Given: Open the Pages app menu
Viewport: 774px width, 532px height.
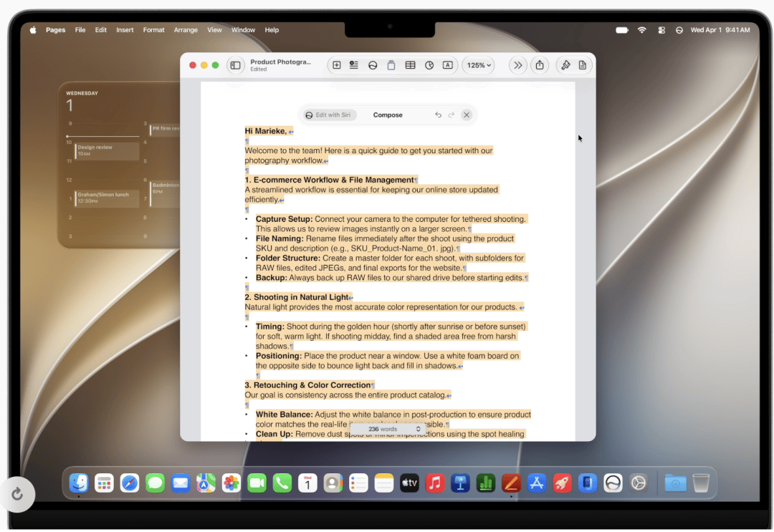Looking at the screenshot, I should [55, 30].
